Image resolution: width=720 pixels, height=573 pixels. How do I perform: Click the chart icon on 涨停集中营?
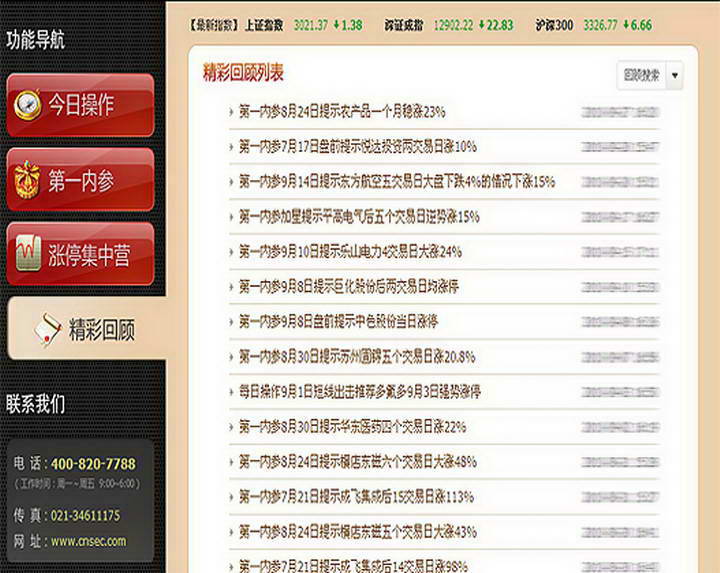click(28, 253)
